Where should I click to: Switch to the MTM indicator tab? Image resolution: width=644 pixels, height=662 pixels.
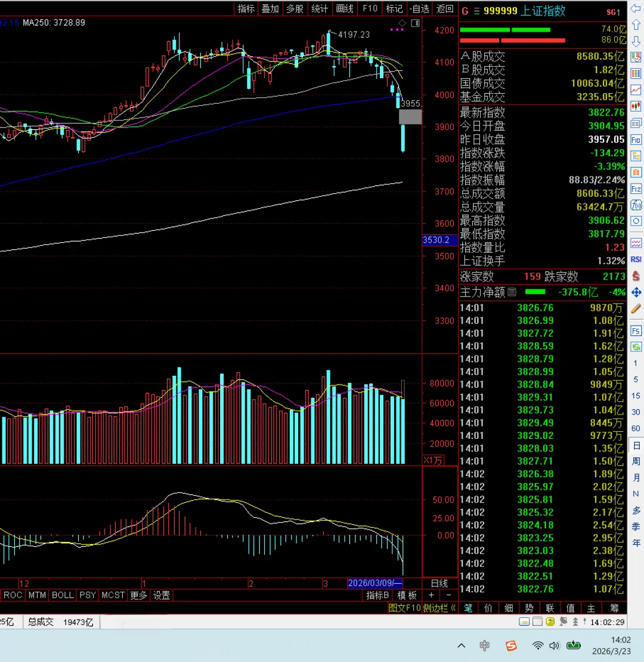[37, 595]
